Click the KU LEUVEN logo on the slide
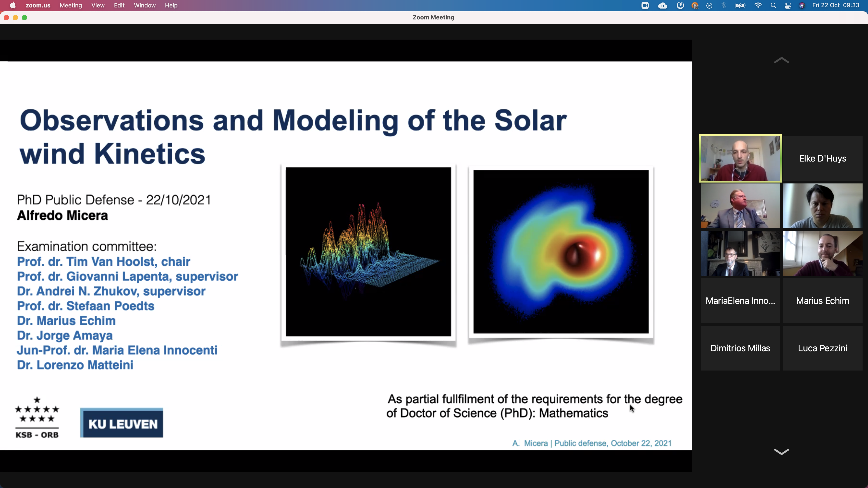Viewport: 868px width, 488px height. point(122,423)
